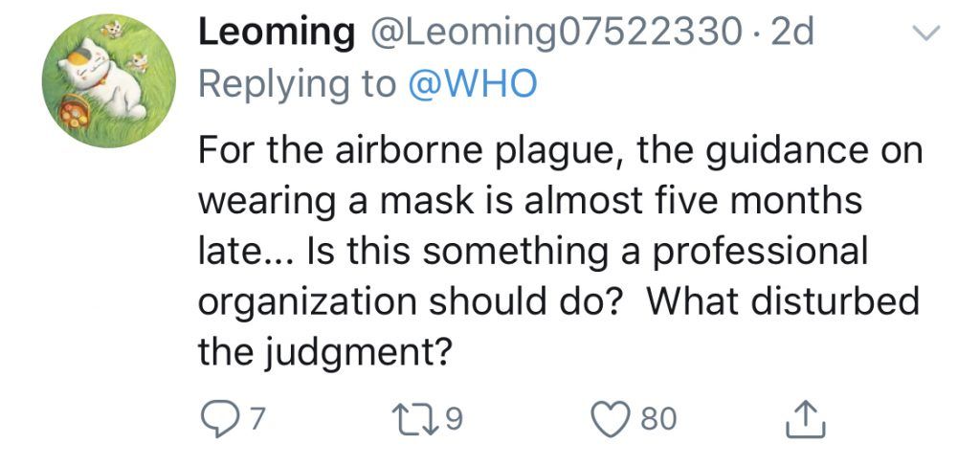Image resolution: width=980 pixels, height=466 pixels.
Task: Click the "Replying to" label
Action: (x=296, y=84)
